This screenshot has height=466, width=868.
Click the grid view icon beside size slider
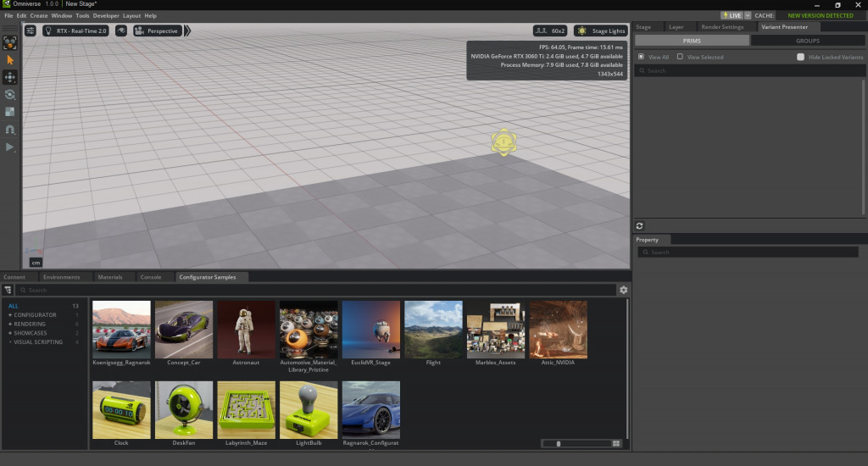pos(616,443)
